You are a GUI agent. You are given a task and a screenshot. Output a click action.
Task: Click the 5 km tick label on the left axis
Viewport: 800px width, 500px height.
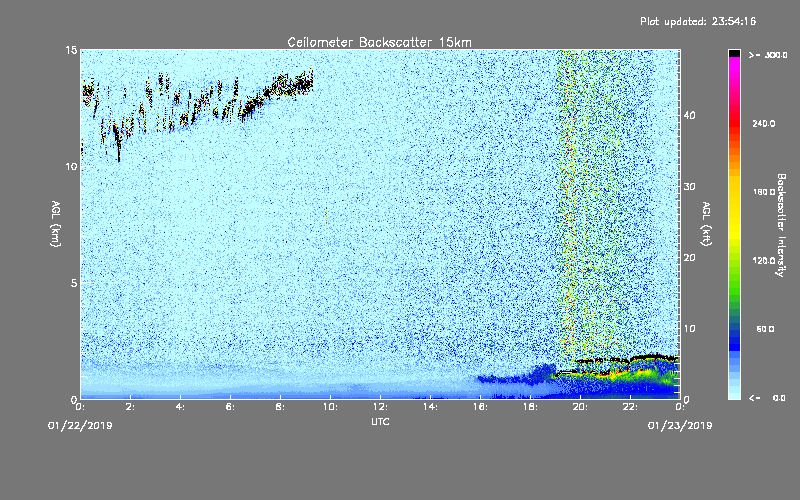(x=74, y=283)
